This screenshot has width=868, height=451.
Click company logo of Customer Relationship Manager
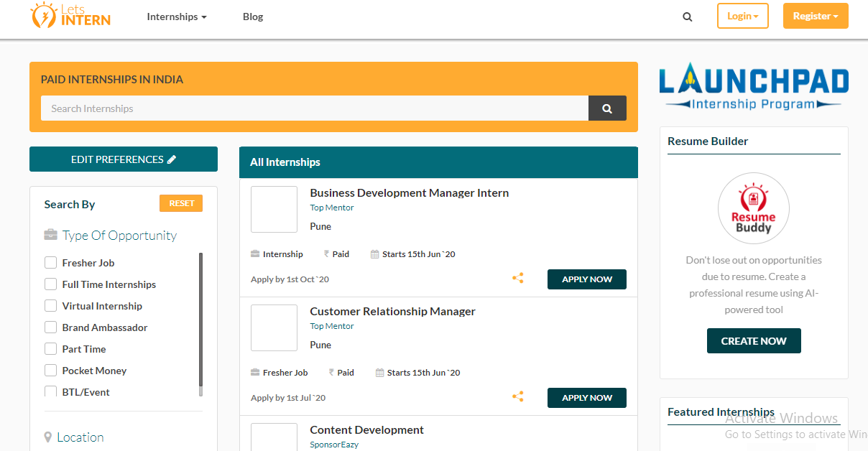click(x=274, y=327)
